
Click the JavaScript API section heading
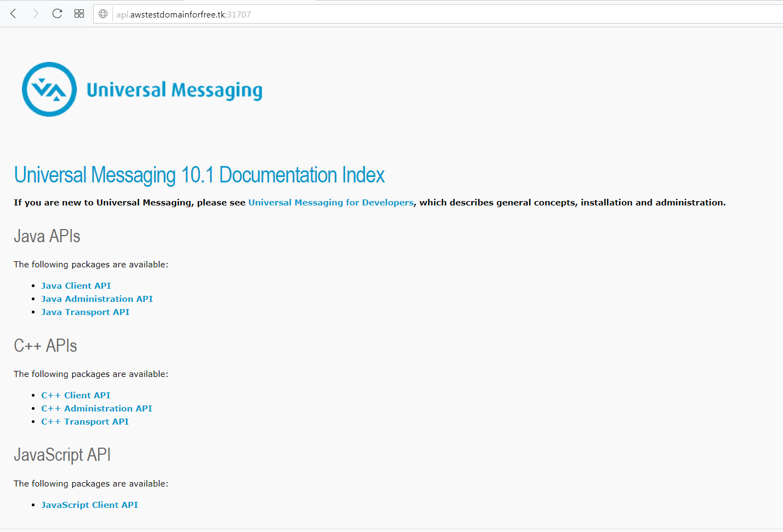(62, 455)
